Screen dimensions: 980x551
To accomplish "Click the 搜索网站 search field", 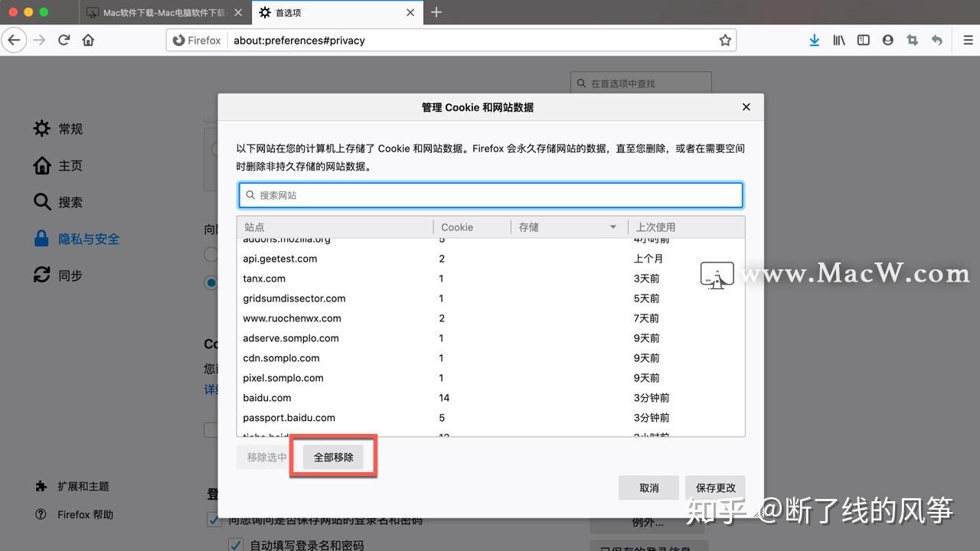I will coord(490,195).
